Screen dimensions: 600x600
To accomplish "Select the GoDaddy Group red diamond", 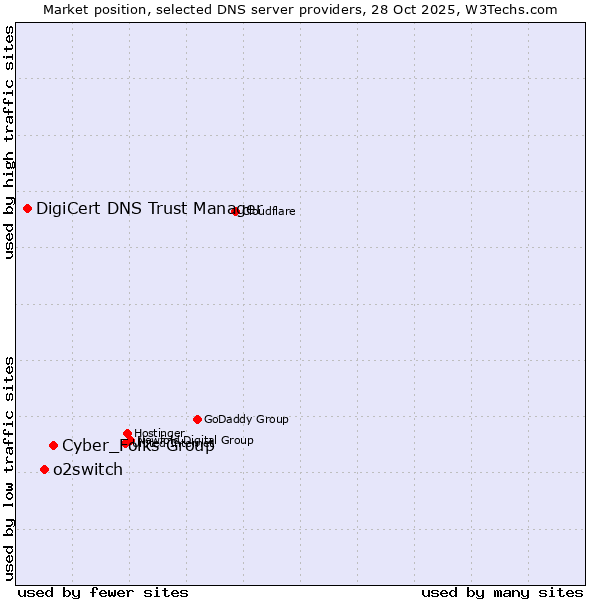I will [x=198, y=419].
